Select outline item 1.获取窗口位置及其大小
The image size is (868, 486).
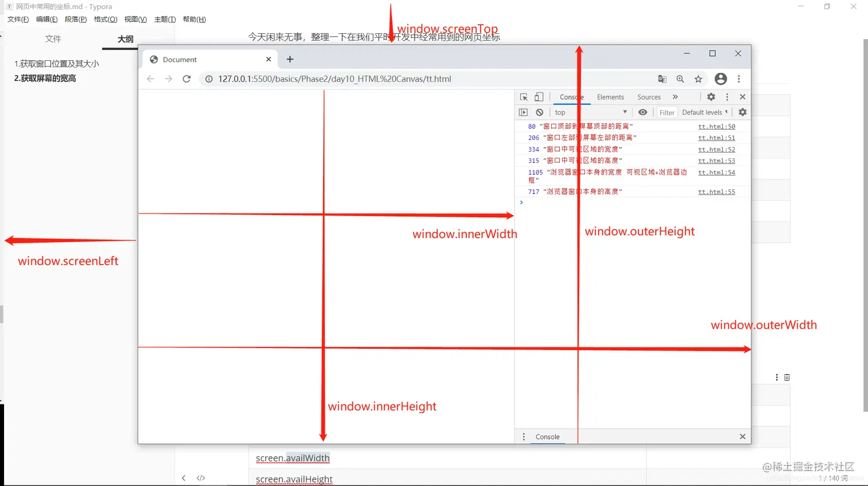click(x=56, y=64)
